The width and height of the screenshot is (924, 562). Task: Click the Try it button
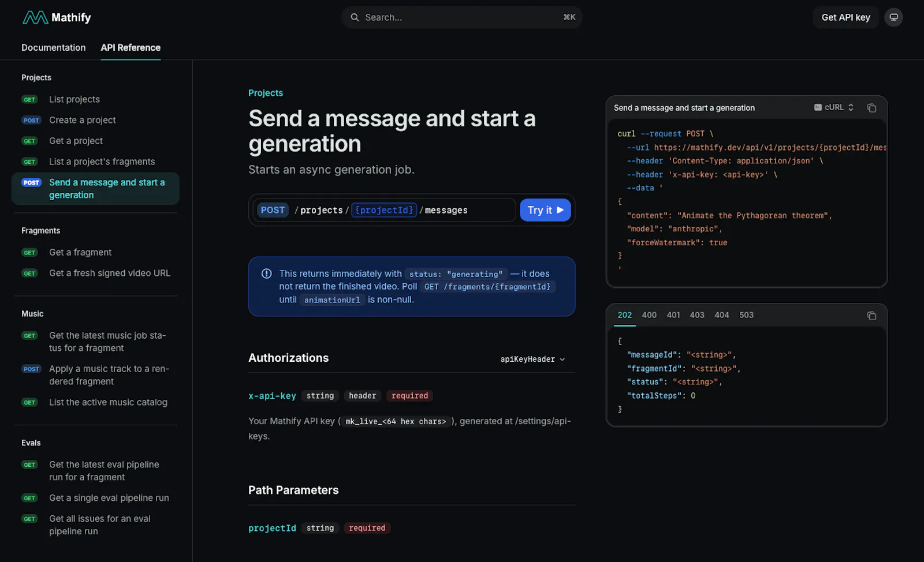(545, 210)
